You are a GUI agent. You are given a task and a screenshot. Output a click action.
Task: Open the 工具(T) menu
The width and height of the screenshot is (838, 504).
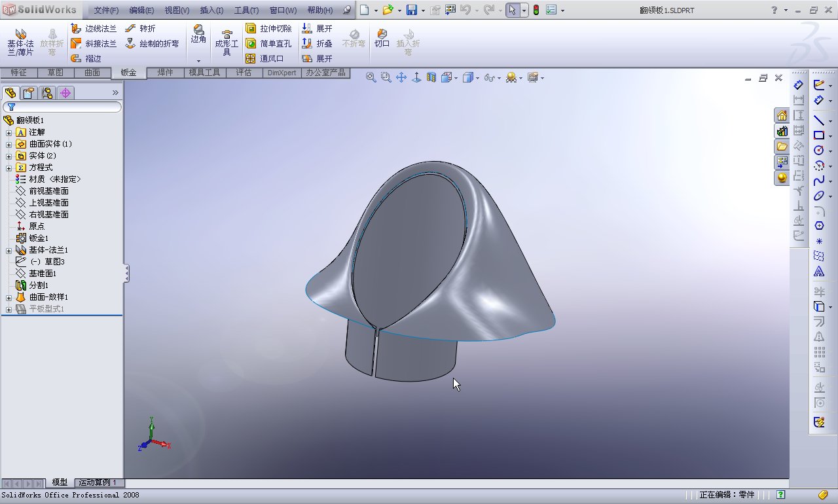[x=246, y=10]
